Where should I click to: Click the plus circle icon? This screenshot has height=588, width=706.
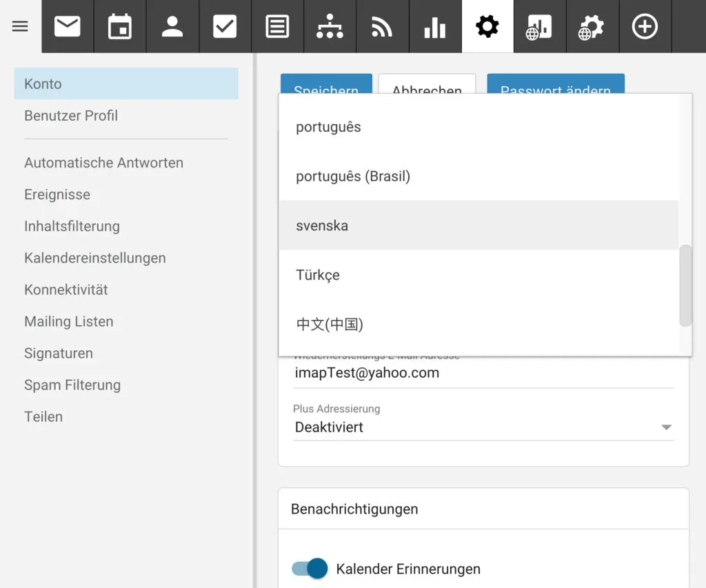coord(645,27)
